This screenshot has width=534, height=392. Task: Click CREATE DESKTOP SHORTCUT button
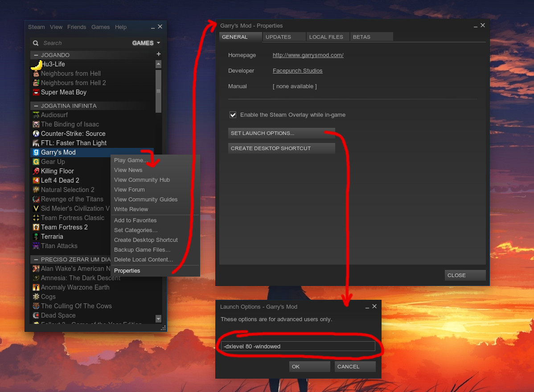[x=281, y=148]
